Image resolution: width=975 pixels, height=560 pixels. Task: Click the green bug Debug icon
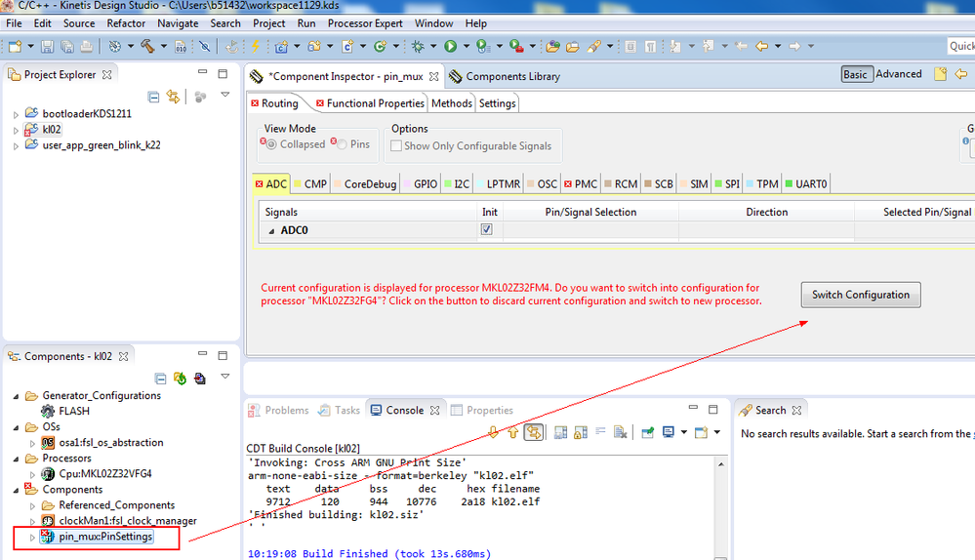(418, 47)
